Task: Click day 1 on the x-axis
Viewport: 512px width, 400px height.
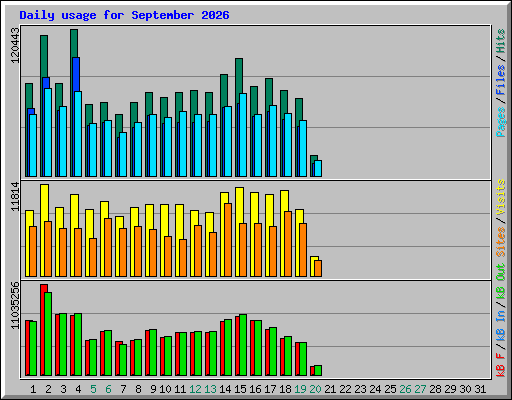Action: (33, 389)
